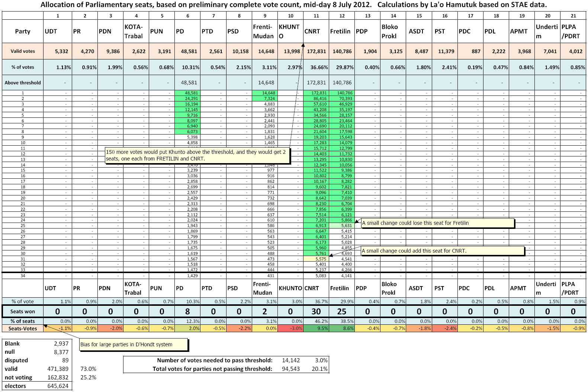Click the 'Above threshold' row label
This screenshot has height=392, width=588.
coord(23,82)
